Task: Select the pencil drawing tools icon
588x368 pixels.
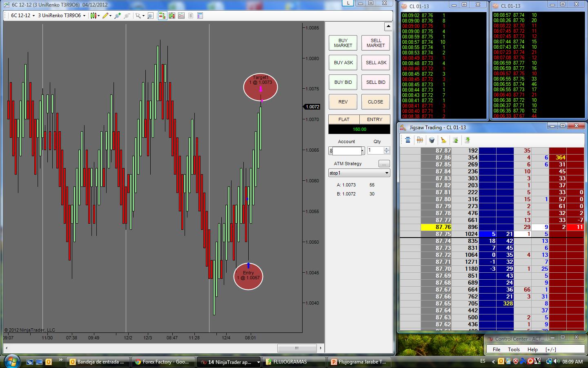Action: (x=105, y=16)
